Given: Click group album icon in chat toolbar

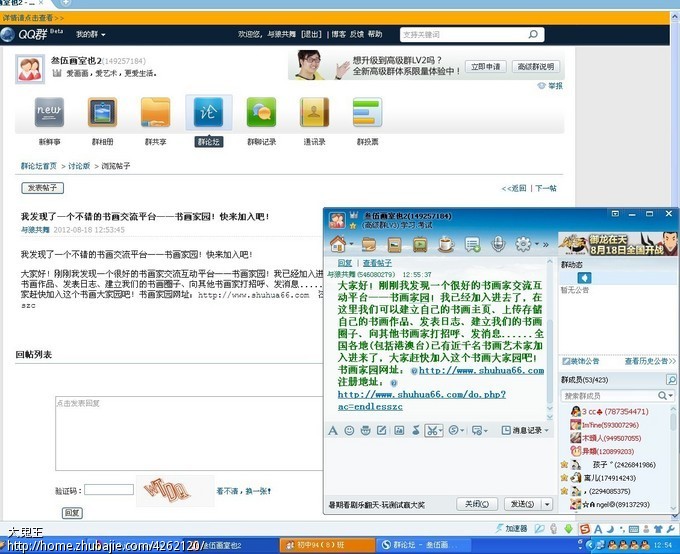Looking at the screenshot, I should click(x=394, y=245).
